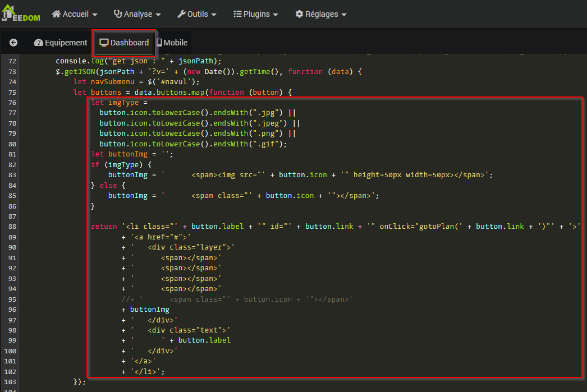The image size is (587, 392).
Task: Open the Plugins dropdown arrow
Action: click(x=275, y=15)
